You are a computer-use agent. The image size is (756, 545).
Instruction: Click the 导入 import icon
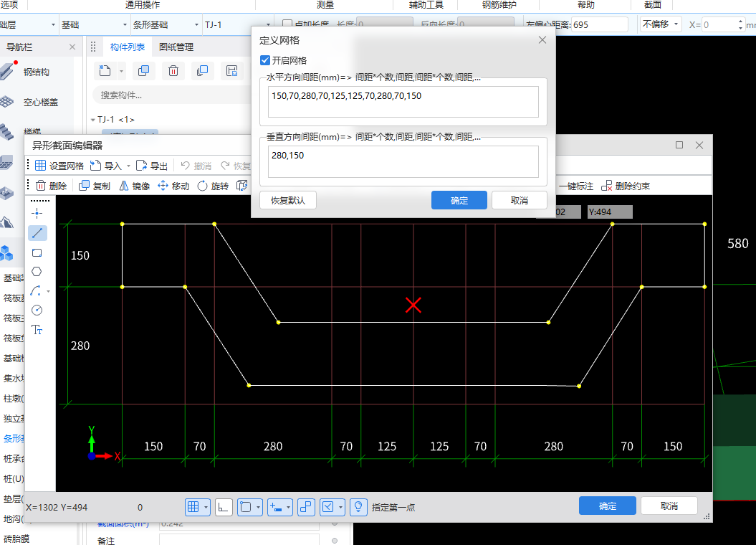pyautogui.click(x=95, y=166)
